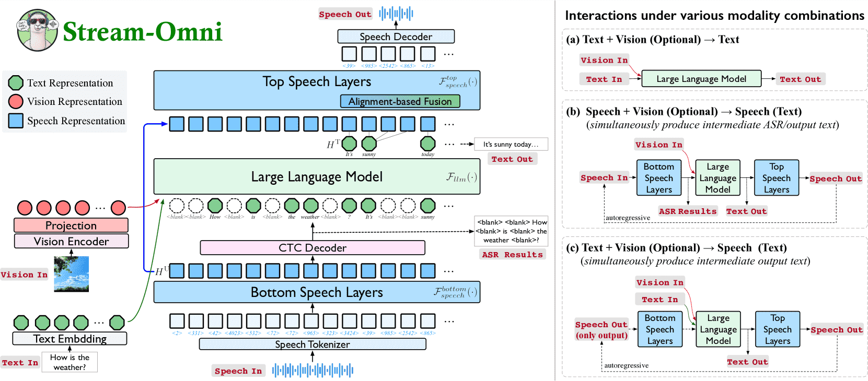
Task: Click the red Vision Representation legend circle
Action: tap(16, 101)
